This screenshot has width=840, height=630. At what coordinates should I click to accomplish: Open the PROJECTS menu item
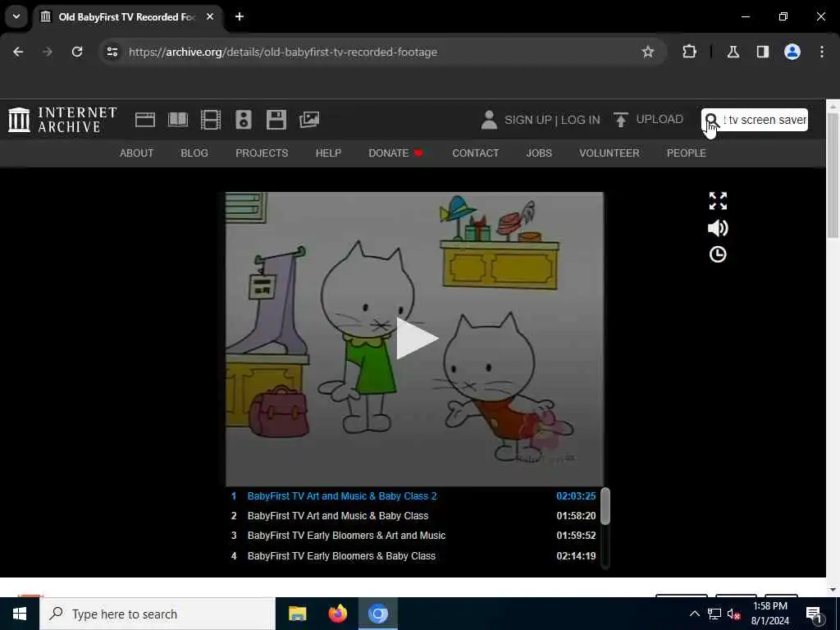(x=262, y=153)
